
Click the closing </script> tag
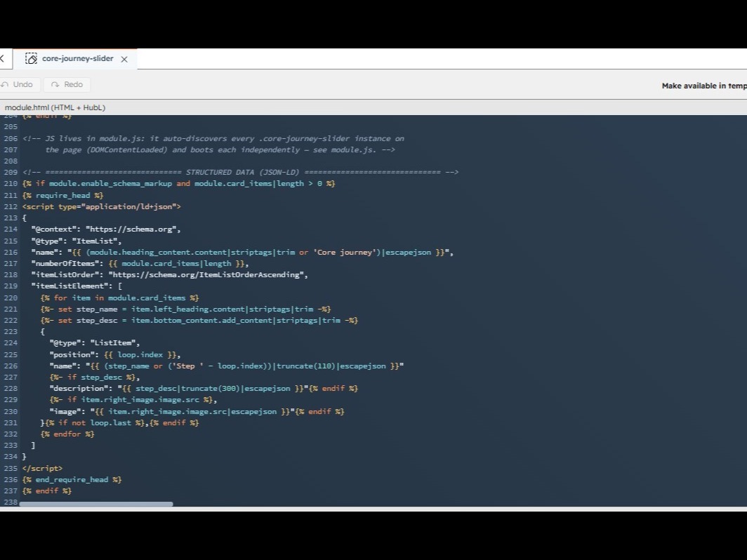[x=42, y=469]
